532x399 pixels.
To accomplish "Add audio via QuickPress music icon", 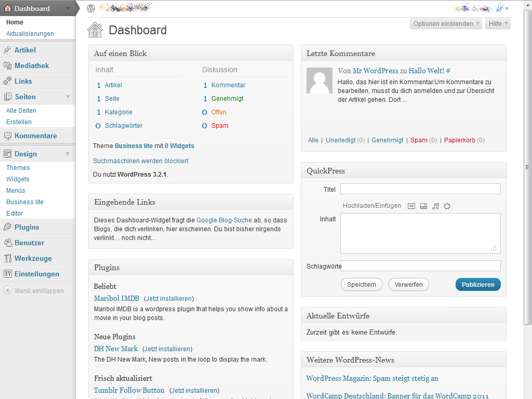I will (435, 206).
